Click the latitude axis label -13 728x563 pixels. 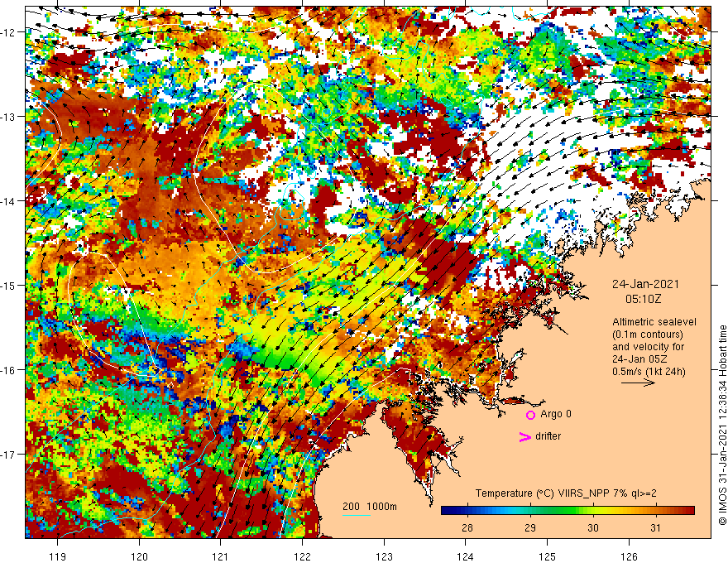pyautogui.click(x=9, y=117)
